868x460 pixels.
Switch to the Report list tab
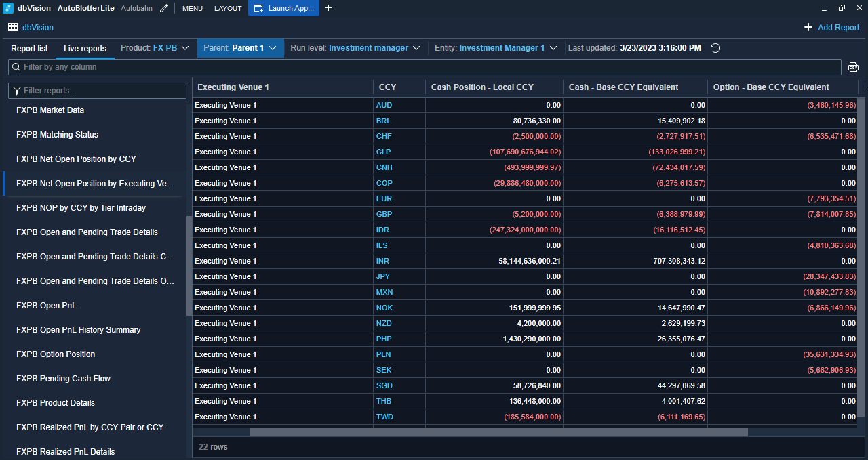click(x=29, y=49)
